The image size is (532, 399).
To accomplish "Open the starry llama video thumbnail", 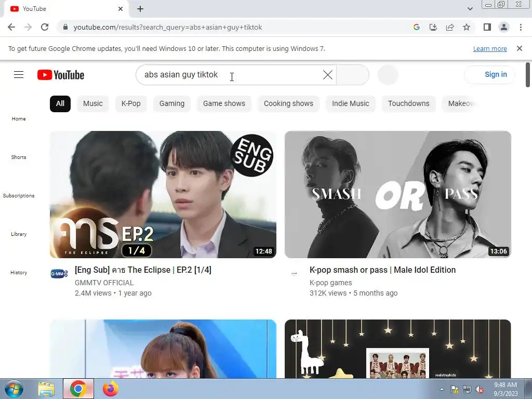I will pos(397,349).
